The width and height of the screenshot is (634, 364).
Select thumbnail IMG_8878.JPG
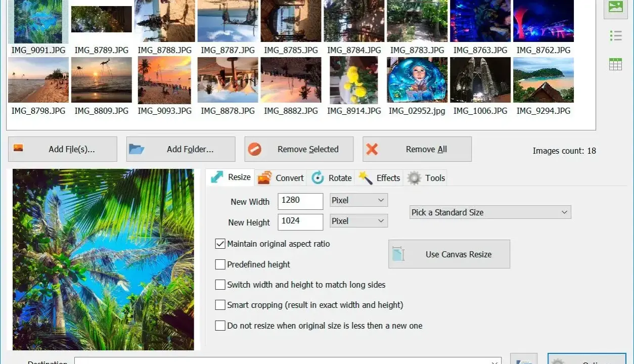[x=228, y=80]
